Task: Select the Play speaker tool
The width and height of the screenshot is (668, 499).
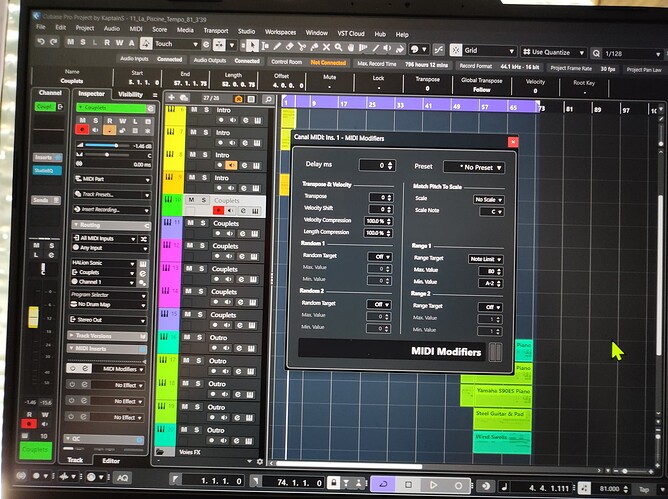Action: click(387, 49)
